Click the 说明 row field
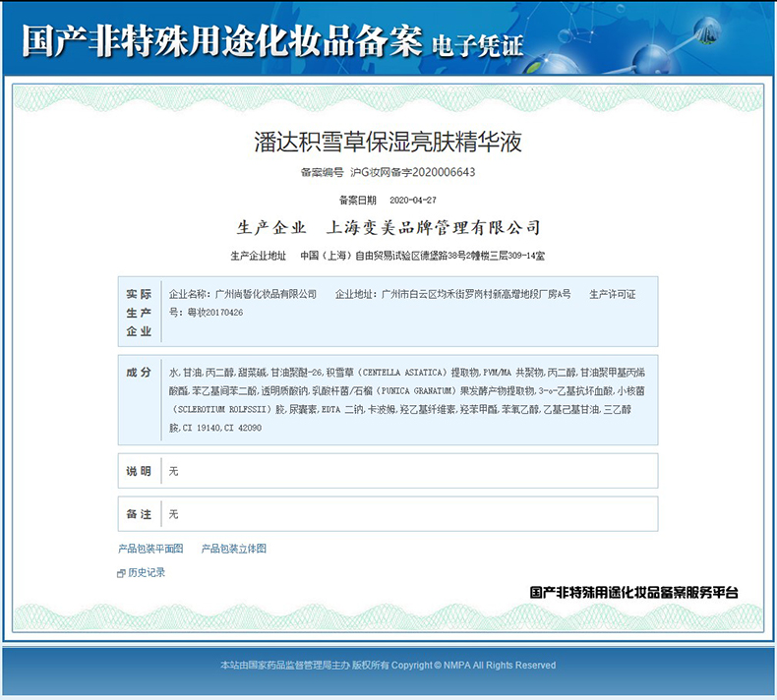This screenshot has height=700, width=777. pyautogui.click(x=408, y=471)
